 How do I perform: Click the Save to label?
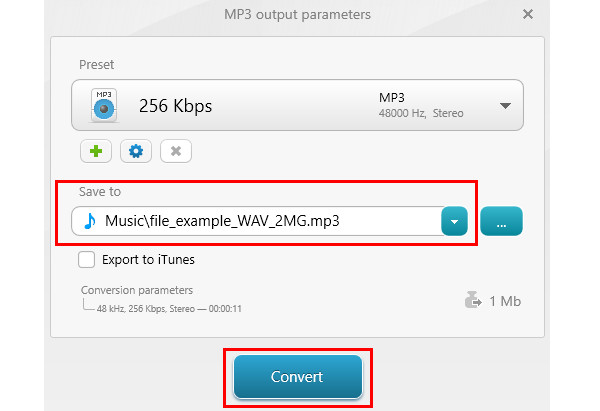(x=99, y=192)
